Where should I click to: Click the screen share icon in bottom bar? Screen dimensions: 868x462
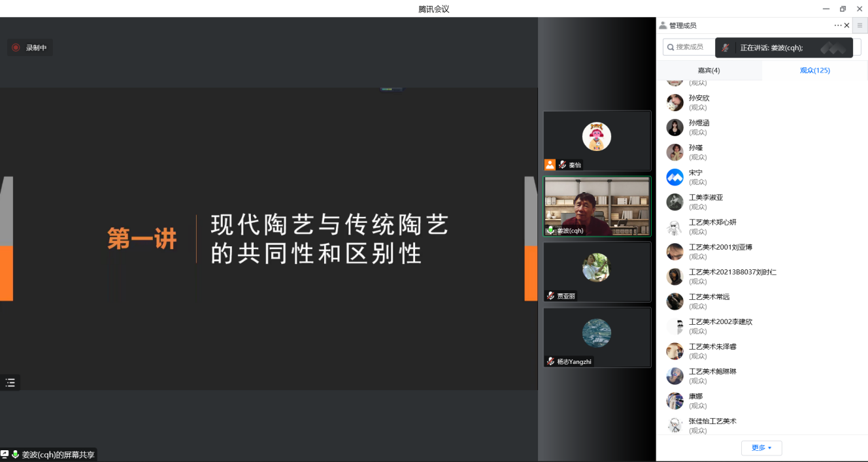[5, 454]
